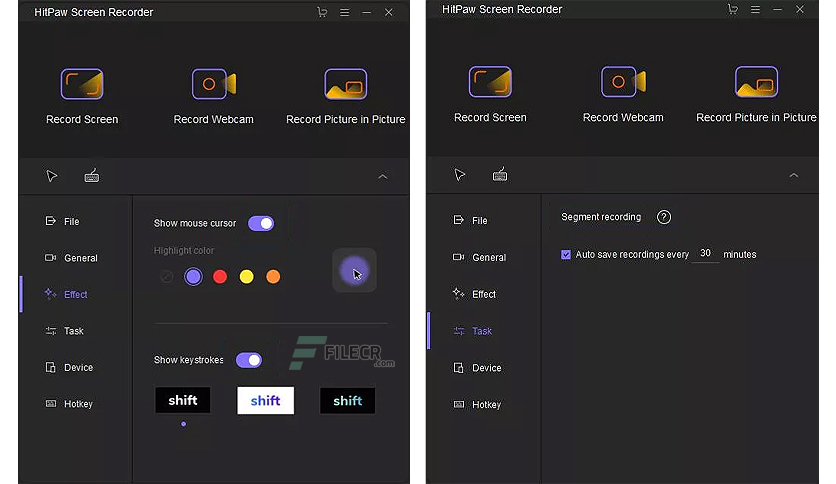Screen dimensions: 836x484
Task: Open Hotkey tab in left window
Action: (69, 404)
